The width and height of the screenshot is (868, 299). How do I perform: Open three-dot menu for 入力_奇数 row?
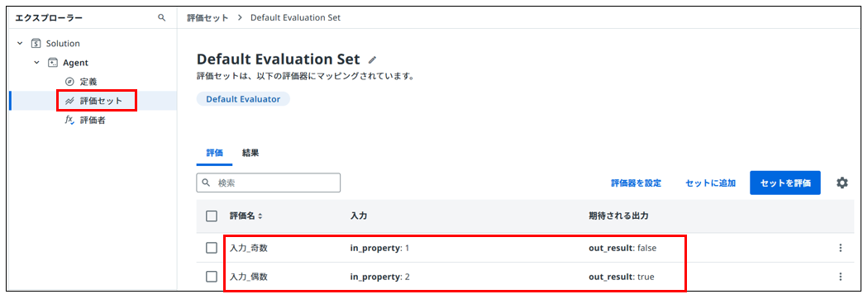click(x=841, y=248)
